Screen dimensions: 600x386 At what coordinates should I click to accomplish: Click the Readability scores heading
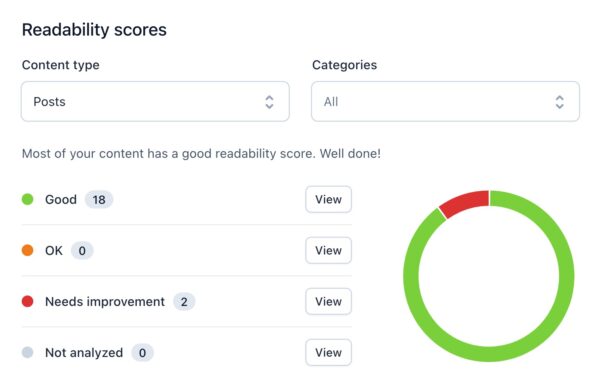click(94, 30)
